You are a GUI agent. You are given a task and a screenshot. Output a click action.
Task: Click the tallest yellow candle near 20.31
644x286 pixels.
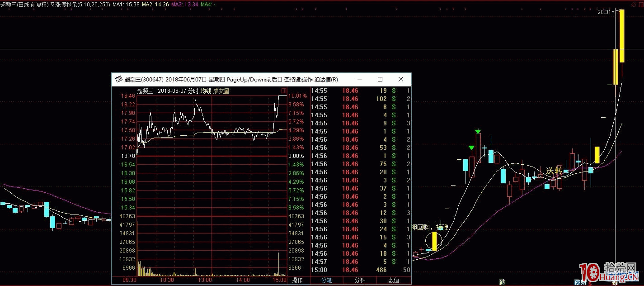622,36
